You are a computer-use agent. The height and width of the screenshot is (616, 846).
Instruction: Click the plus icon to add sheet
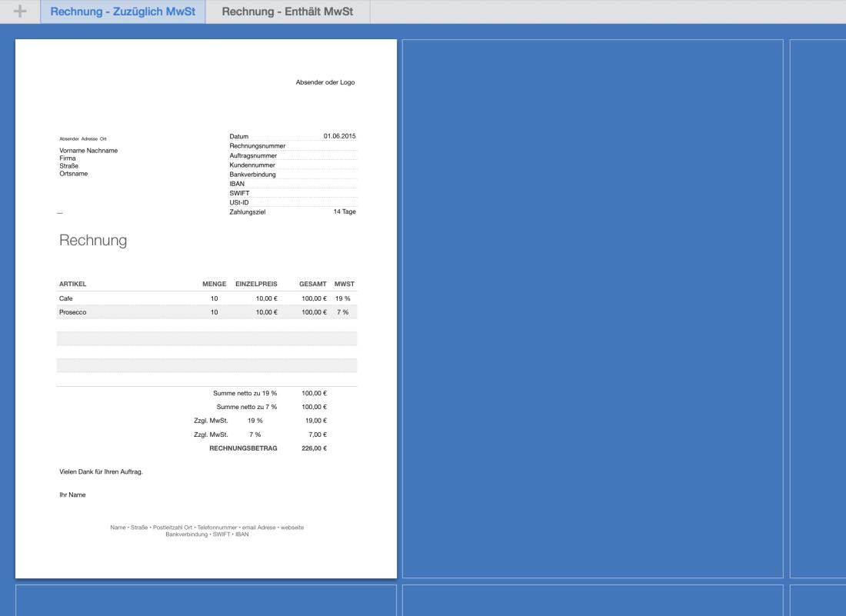point(20,12)
